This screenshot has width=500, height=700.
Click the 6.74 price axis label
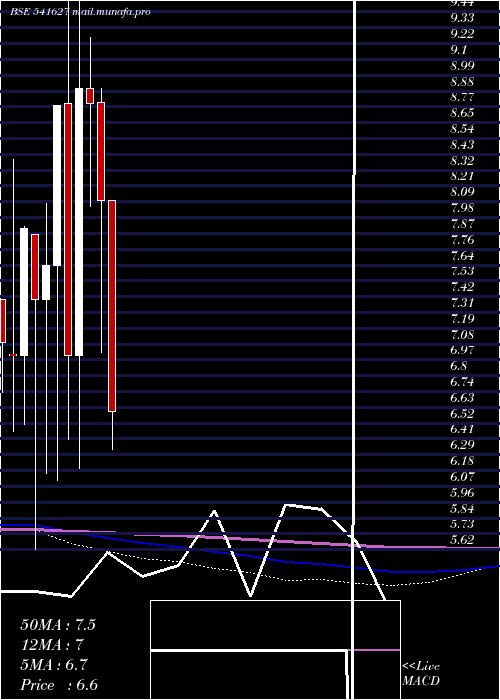click(462, 382)
